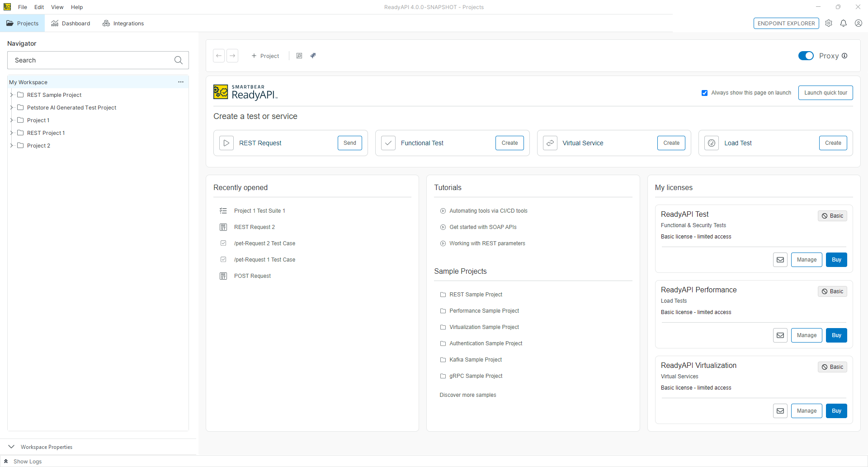
Task: Click the request icon beside REST Request 2
Action: (x=223, y=227)
